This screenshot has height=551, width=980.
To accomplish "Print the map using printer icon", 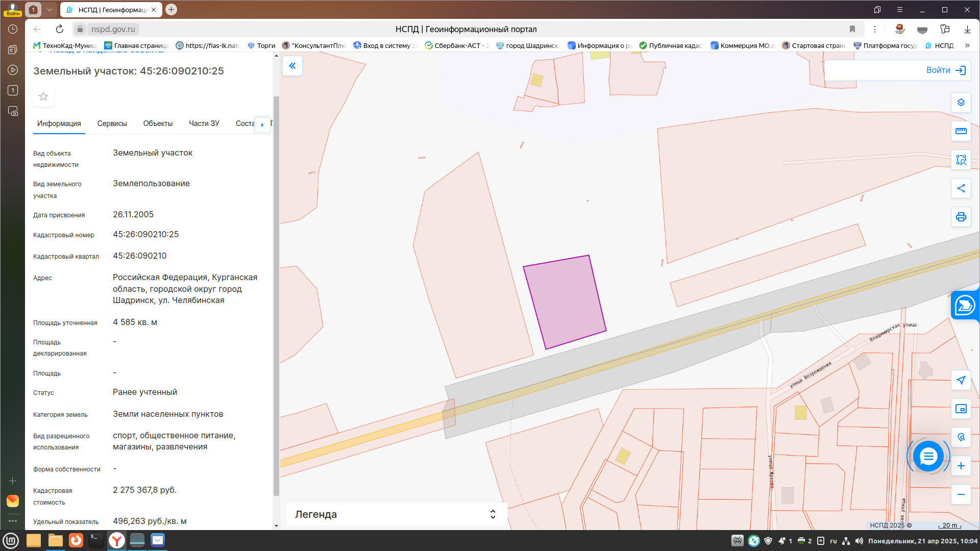I will point(961,217).
